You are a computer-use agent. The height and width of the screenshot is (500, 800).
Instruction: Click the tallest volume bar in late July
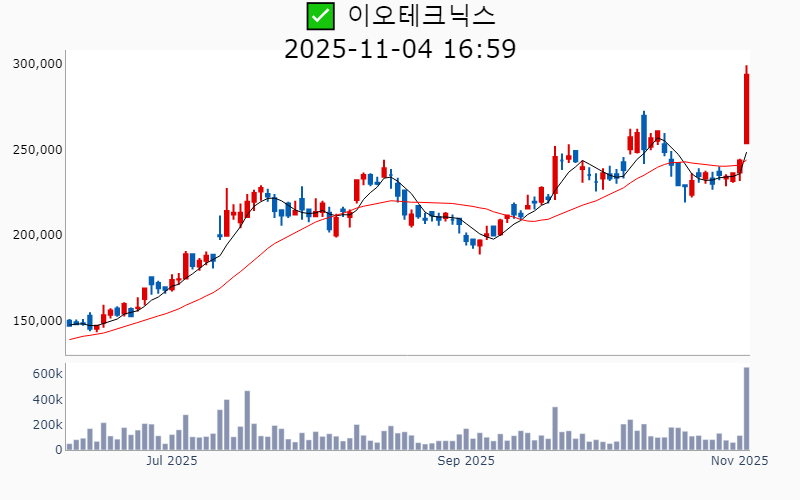[247, 420]
